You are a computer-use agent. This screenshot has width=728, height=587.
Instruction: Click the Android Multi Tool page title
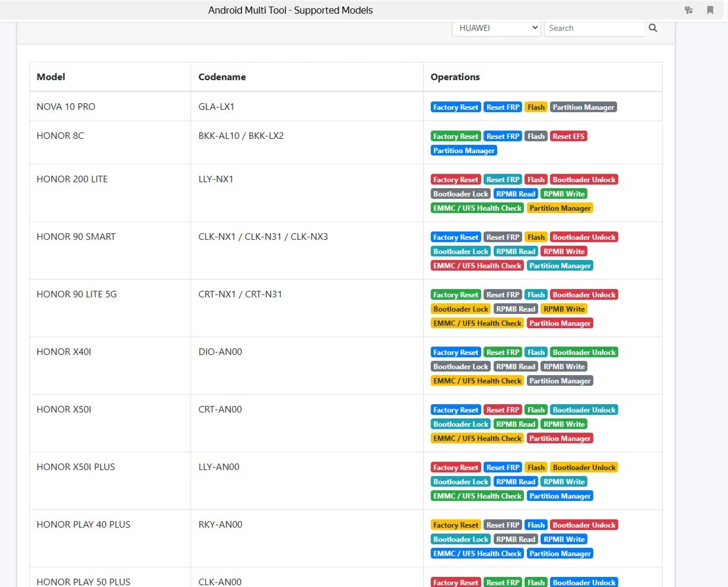tap(291, 10)
